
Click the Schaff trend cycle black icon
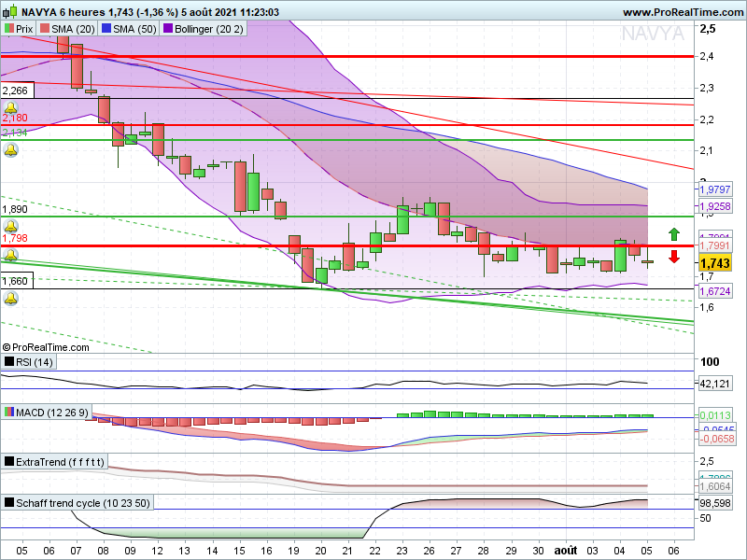(x=8, y=502)
